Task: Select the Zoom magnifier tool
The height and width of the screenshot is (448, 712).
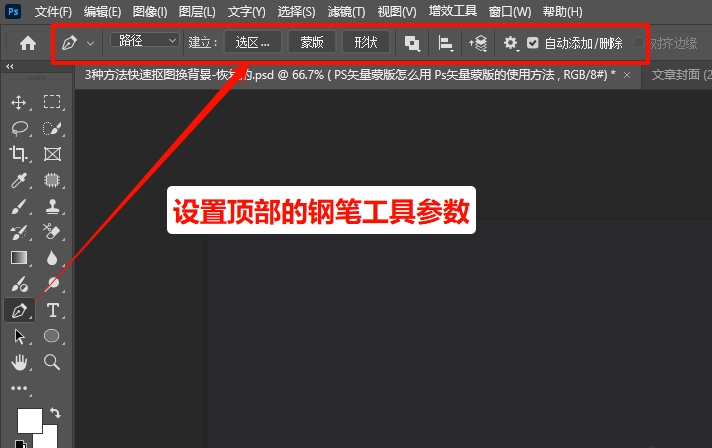Action: [x=52, y=362]
